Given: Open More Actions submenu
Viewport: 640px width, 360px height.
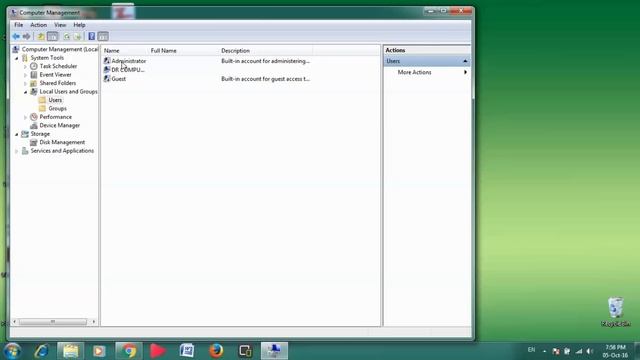Looking at the screenshot, I should click(427, 72).
